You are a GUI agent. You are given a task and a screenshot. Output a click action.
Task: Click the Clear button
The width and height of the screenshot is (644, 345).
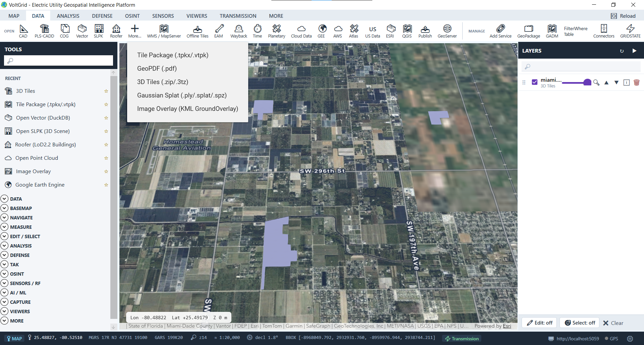click(613, 323)
